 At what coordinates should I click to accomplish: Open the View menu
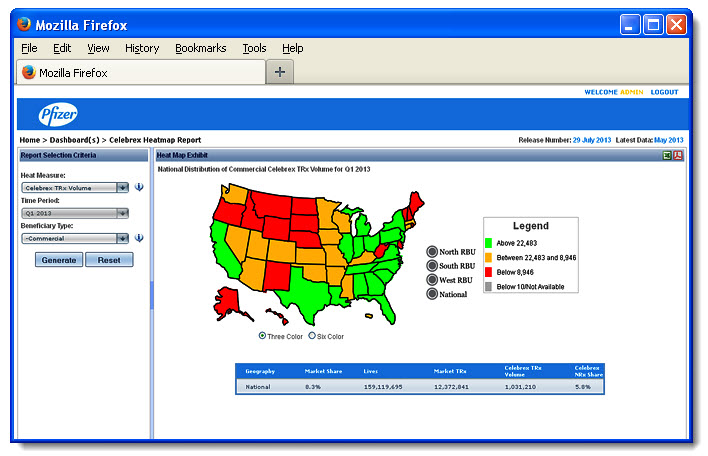98,48
